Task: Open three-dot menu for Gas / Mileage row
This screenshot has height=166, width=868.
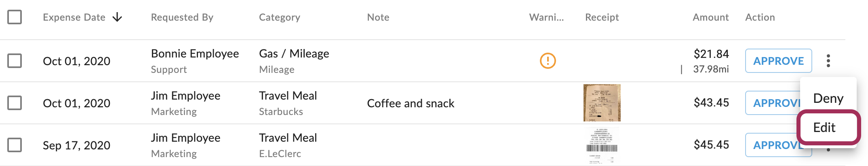Action: [828, 61]
